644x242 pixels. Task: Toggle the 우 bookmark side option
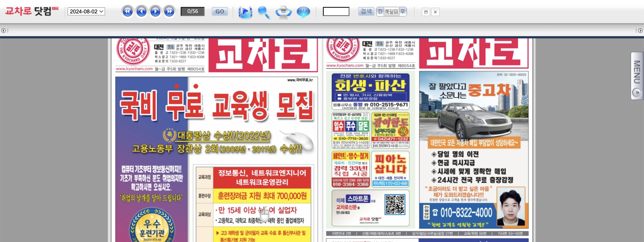pos(402,11)
